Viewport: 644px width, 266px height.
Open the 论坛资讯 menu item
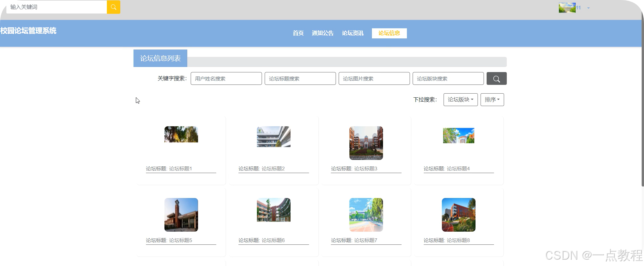pyautogui.click(x=353, y=33)
